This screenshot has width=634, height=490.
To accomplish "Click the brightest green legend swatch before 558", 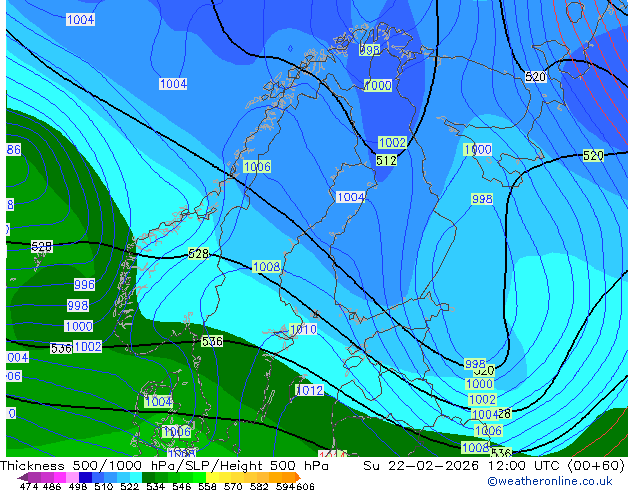I will [x=199, y=477].
